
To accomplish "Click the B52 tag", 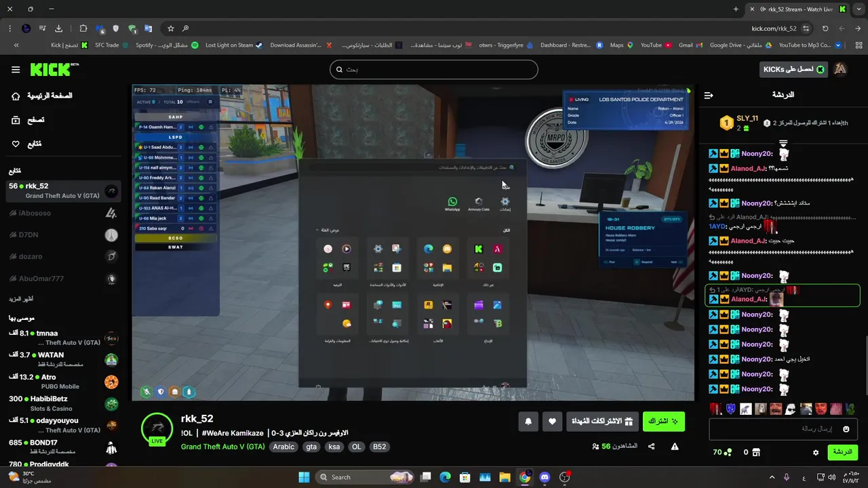I will [380, 447].
